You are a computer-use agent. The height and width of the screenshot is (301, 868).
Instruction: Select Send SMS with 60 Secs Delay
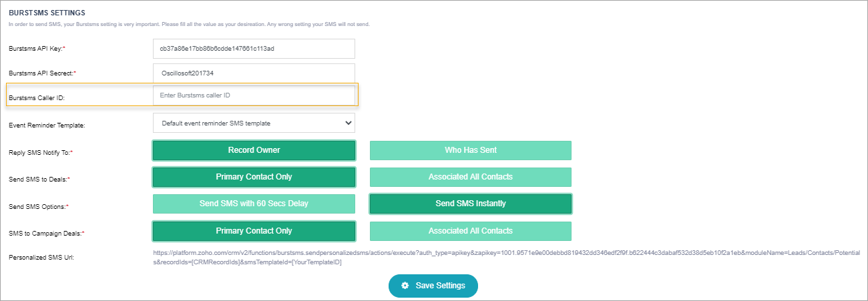coord(254,204)
